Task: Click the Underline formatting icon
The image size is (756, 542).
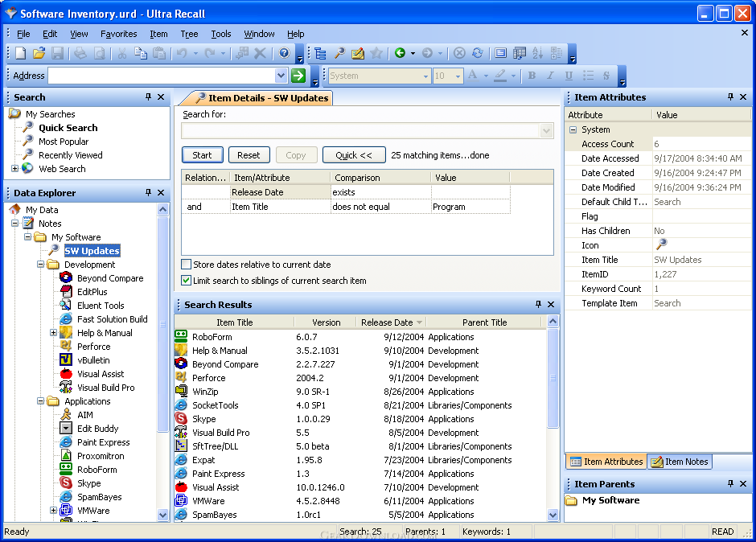Action: (569, 76)
